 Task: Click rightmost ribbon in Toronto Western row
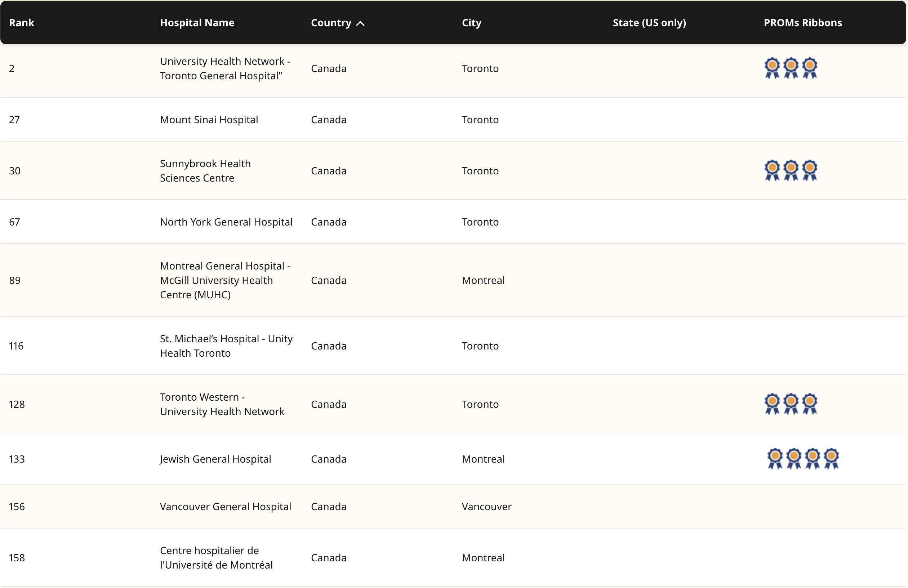pyautogui.click(x=810, y=404)
